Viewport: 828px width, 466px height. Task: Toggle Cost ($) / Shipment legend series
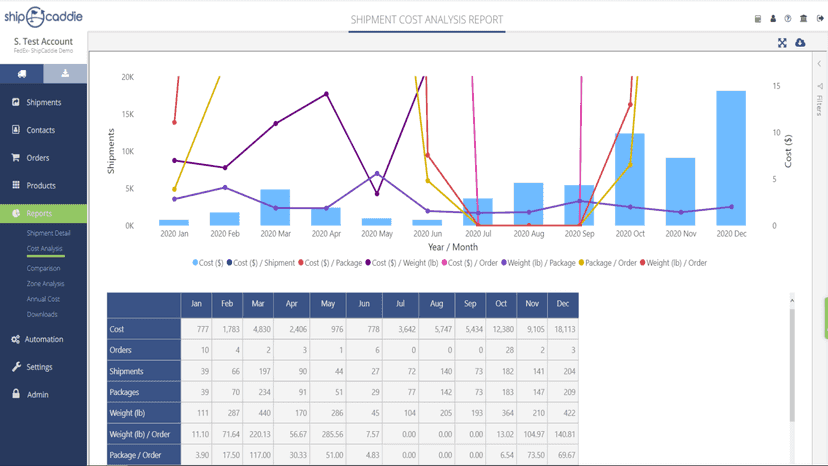pos(261,263)
